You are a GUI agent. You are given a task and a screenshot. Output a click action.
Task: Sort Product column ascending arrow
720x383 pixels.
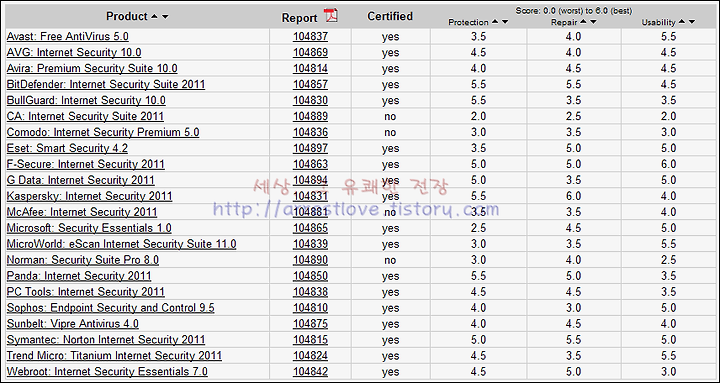[x=154, y=17]
